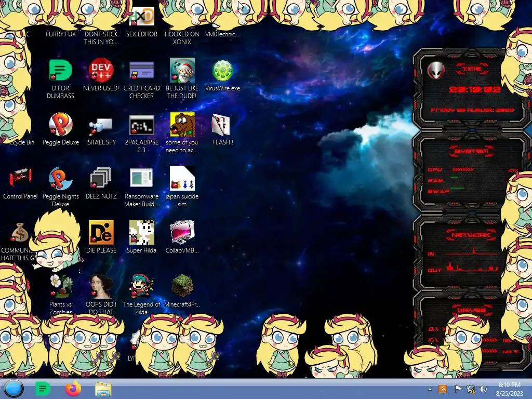Viewport: 532px width, 399px height.
Task: Open the green chat app on taskbar
Action: point(43,389)
